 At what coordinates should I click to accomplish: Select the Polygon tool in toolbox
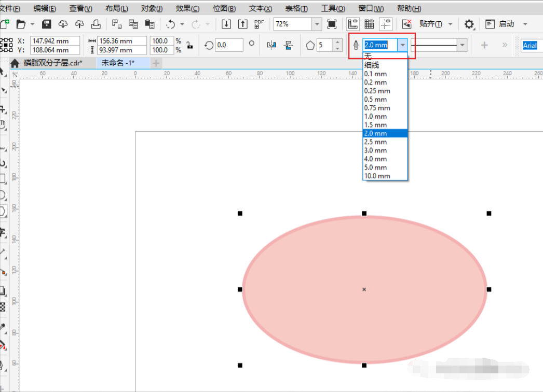coord(3,211)
